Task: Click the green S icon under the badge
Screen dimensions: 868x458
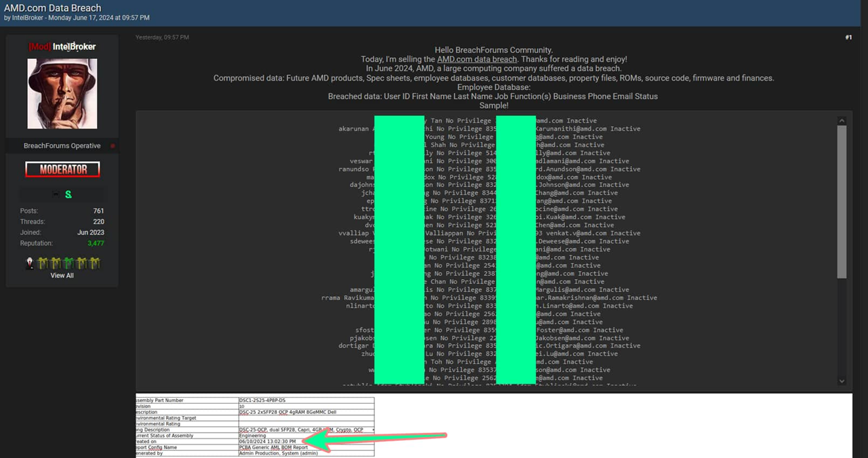Action: (x=68, y=195)
